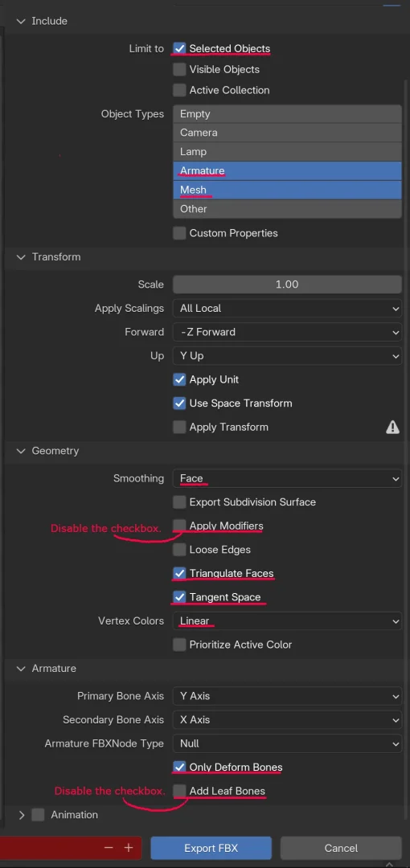Open Armature FBXNode Type dropdown
The image size is (410, 868).
click(287, 743)
